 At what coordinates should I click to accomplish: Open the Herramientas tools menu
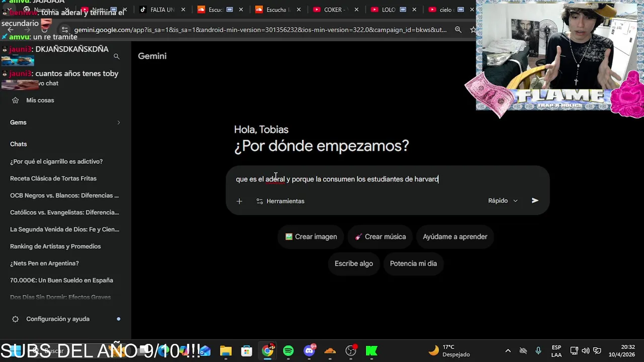[x=280, y=201]
